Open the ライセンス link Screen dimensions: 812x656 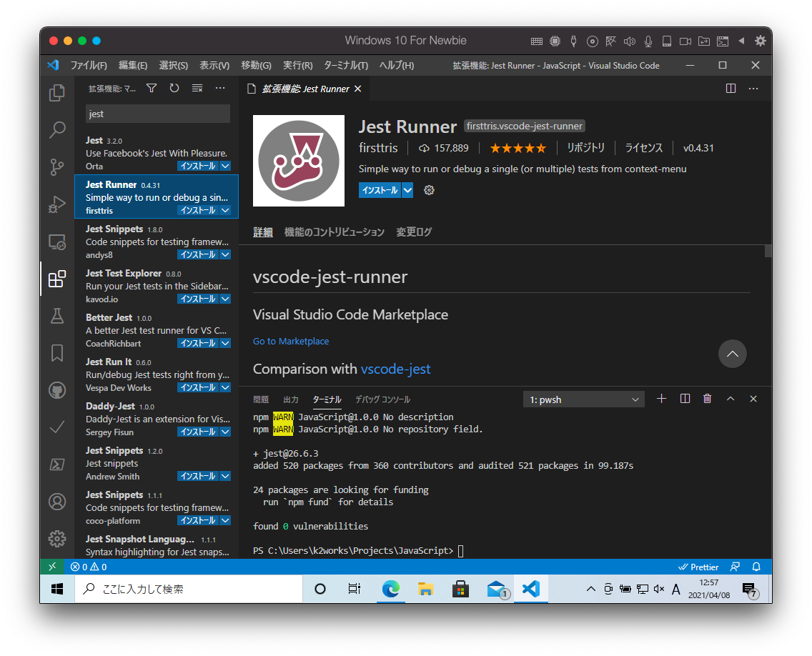(x=644, y=148)
